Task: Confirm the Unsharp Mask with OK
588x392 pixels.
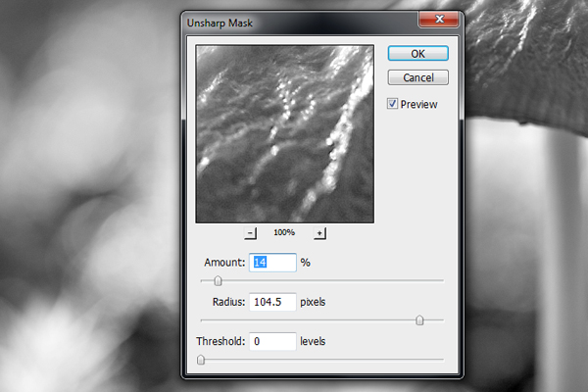Action: [x=417, y=54]
